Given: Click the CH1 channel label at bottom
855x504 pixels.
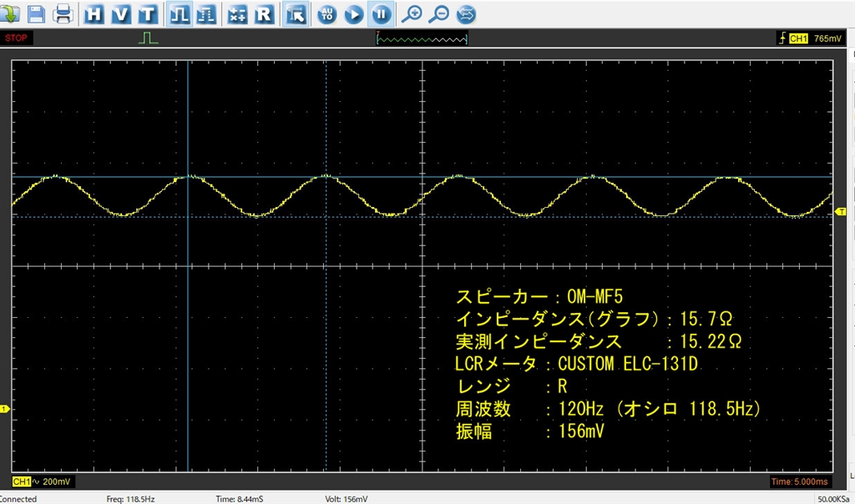Looking at the screenshot, I should point(21,481).
